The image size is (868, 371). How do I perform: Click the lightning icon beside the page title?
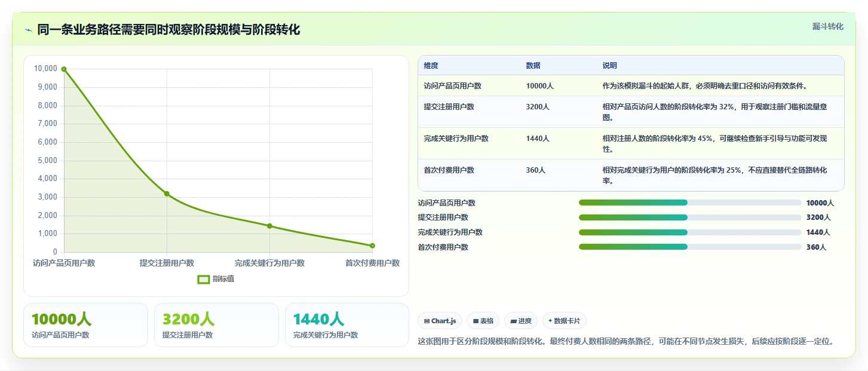(29, 30)
